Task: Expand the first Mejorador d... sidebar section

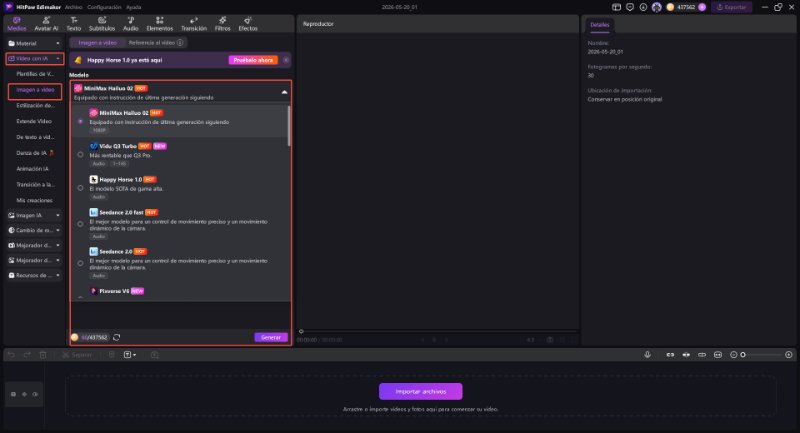Action: (34, 245)
